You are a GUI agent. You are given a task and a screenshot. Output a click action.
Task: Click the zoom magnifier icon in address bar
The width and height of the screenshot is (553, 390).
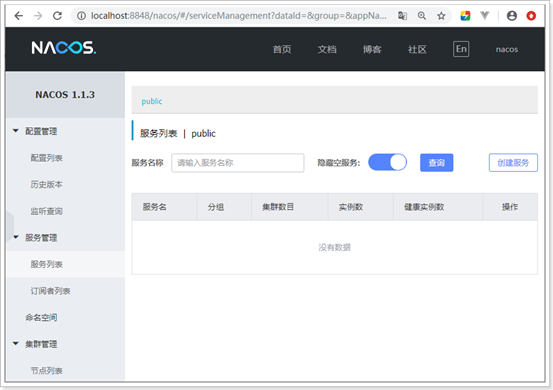pos(422,16)
